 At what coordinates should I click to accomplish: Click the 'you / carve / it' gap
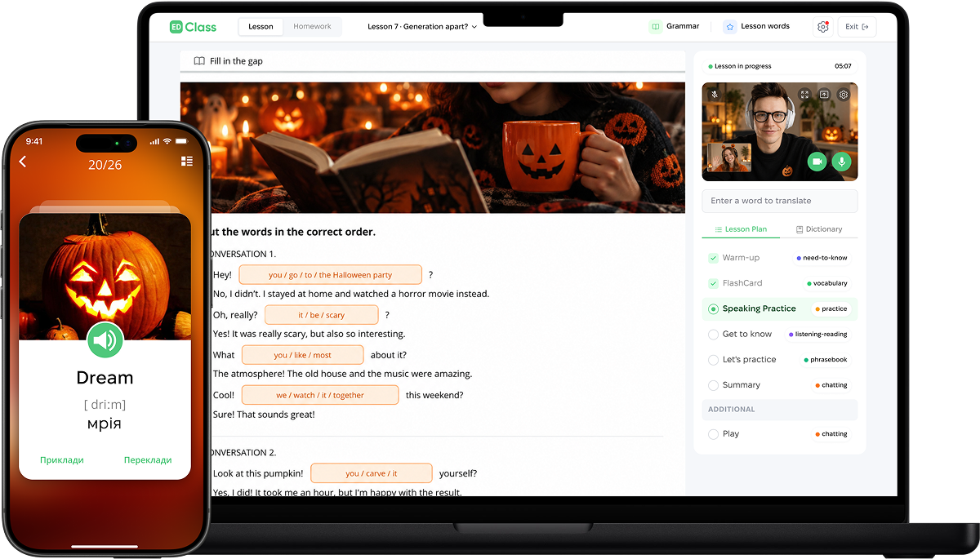(371, 473)
